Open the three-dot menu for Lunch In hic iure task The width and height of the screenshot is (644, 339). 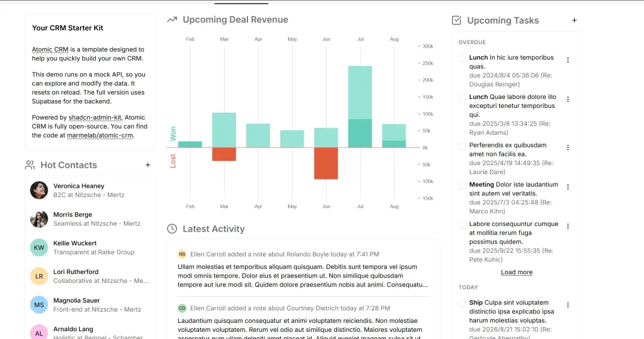[x=568, y=60]
